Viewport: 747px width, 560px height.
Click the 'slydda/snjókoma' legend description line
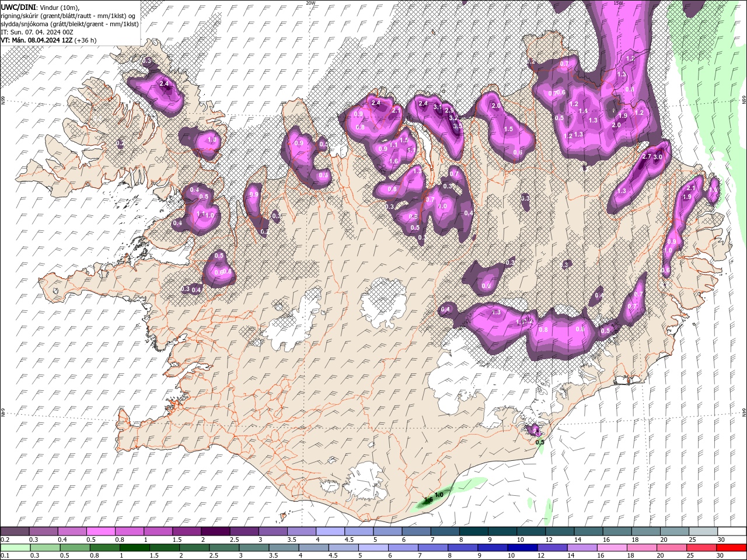coord(69,24)
